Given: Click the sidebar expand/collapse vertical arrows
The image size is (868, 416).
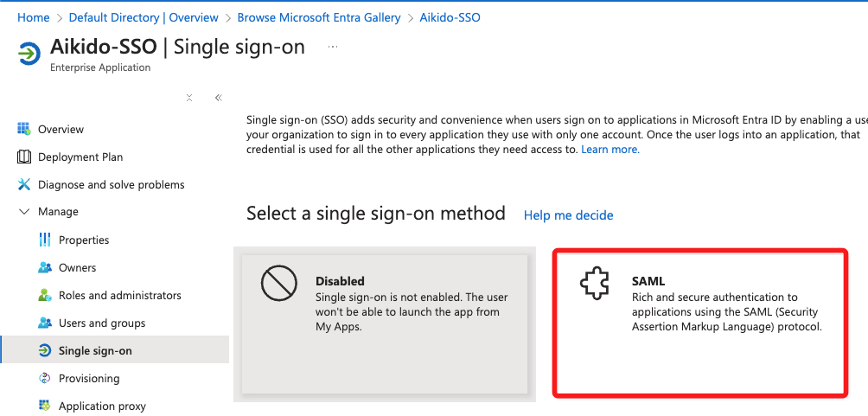Looking at the screenshot, I should (189, 98).
